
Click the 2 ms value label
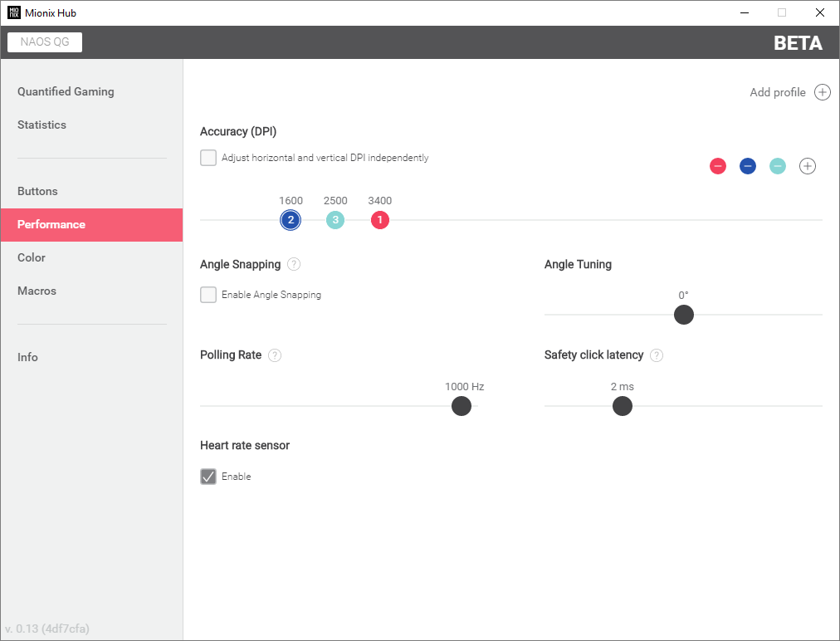coord(623,386)
